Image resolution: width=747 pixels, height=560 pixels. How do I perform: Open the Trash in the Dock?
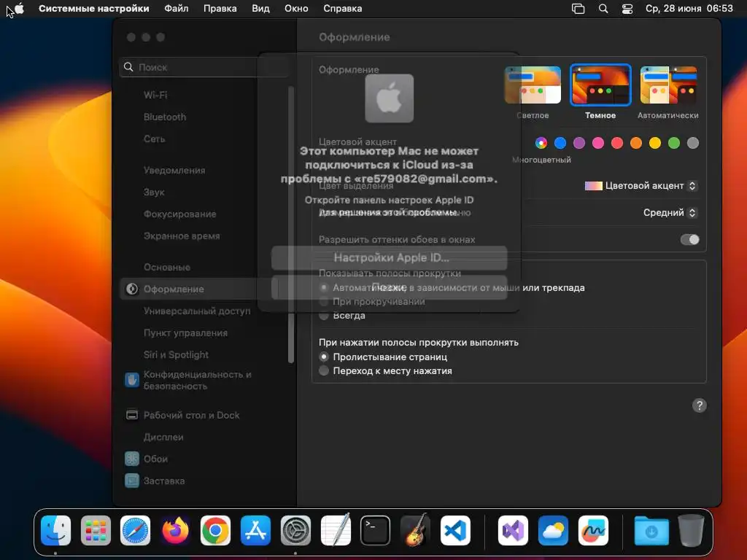(x=691, y=530)
